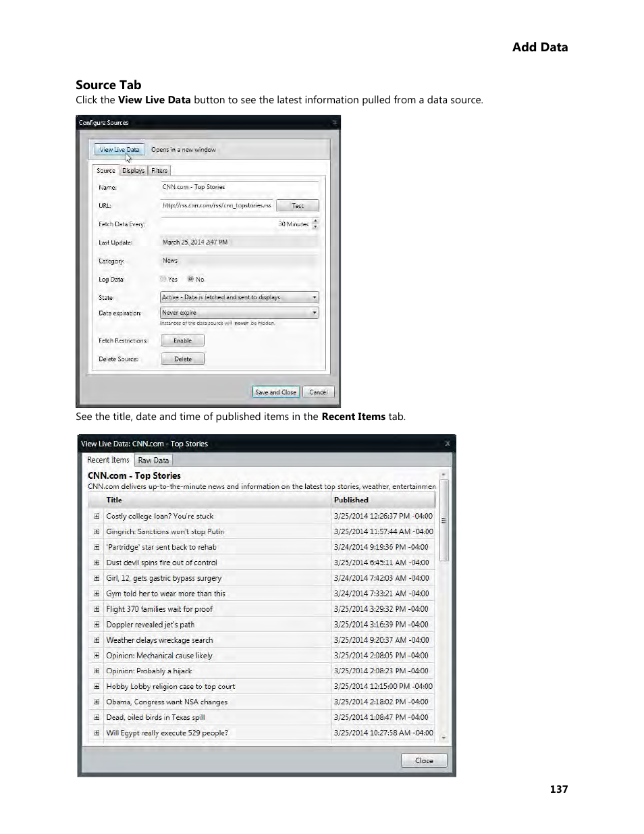Screen dimensions: 644x834
Task: Test the RSS feed URL
Action: tap(297, 205)
